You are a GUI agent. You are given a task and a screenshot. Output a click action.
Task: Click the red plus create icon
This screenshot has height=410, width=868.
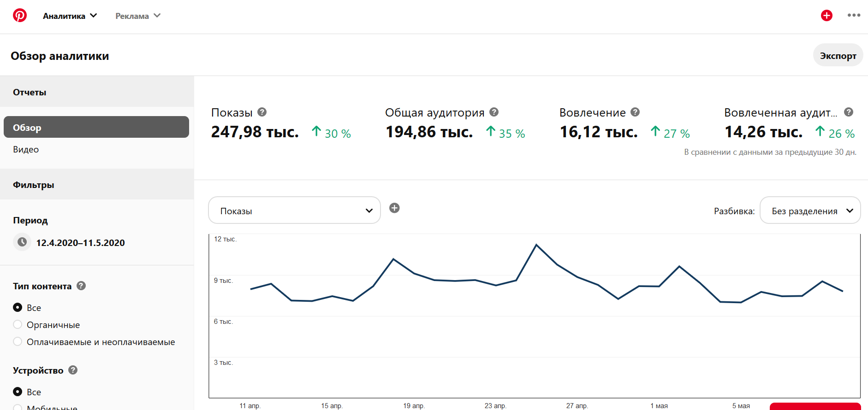pyautogui.click(x=826, y=16)
